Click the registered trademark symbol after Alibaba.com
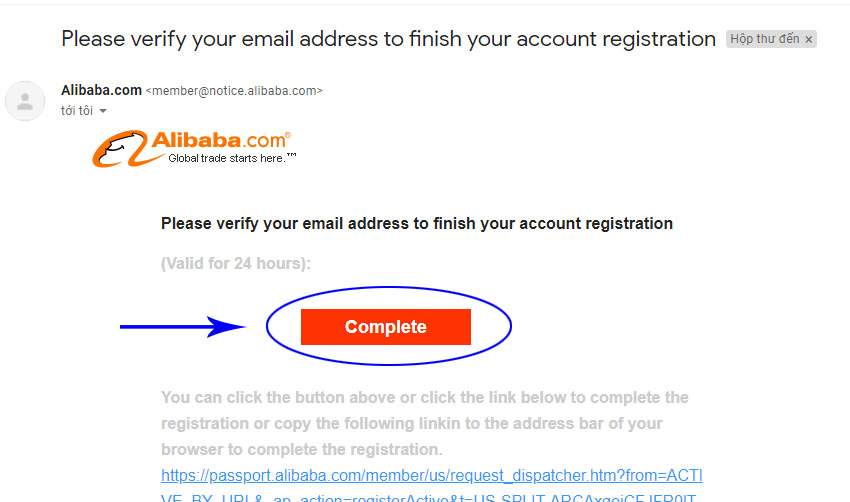Viewport: 850px width, 502px height. click(x=288, y=134)
